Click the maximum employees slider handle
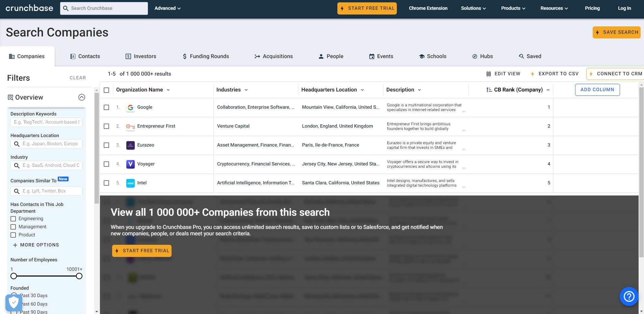The height and width of the screenshot is (314, 644). point(79,276)
